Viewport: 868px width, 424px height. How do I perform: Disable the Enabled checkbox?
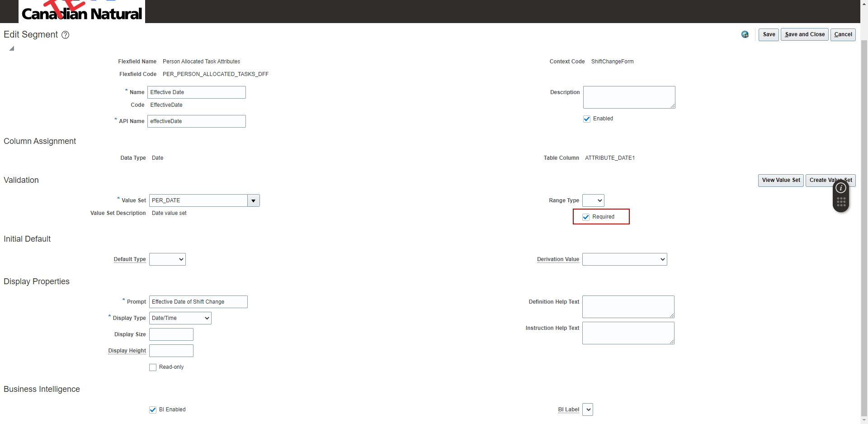(x=587, y=119)
